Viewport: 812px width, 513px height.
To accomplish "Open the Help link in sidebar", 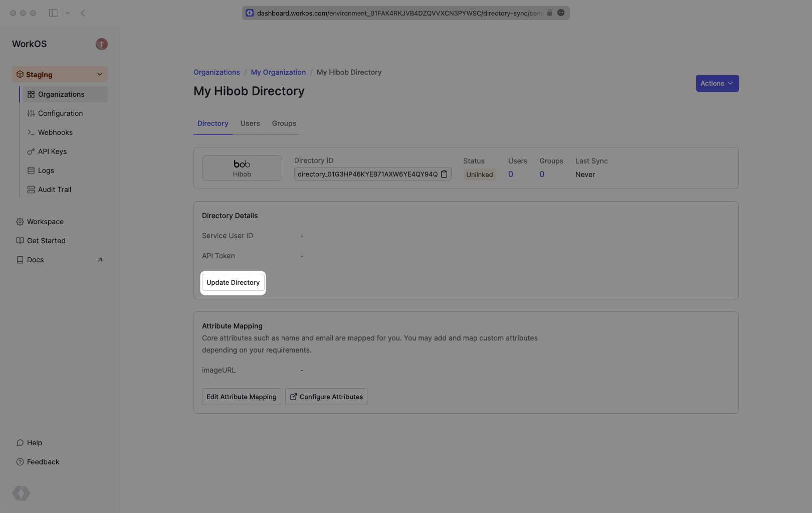I will point(34,443).
